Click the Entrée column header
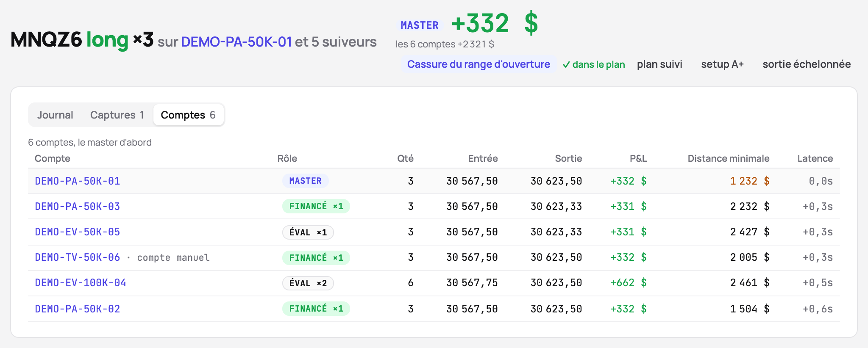The height and width of the screenshot is (348, 868). [x=483, y=158]
